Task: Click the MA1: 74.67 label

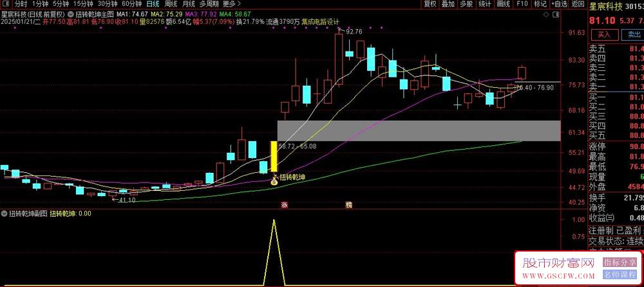Action: click(x=133, y=13)
